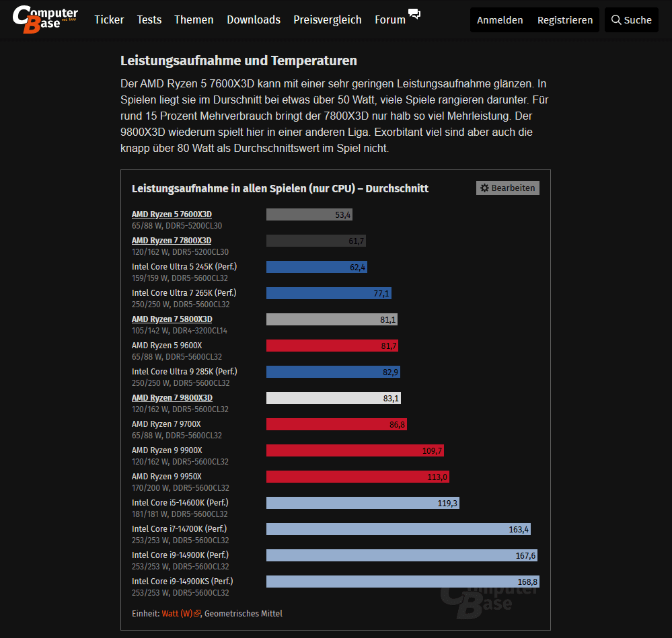Viewport: 672px width, 638px height.
Task: Click the 170/200 W, DDR5-5600CL32 spec text
Action: click(x=180, y=487)
